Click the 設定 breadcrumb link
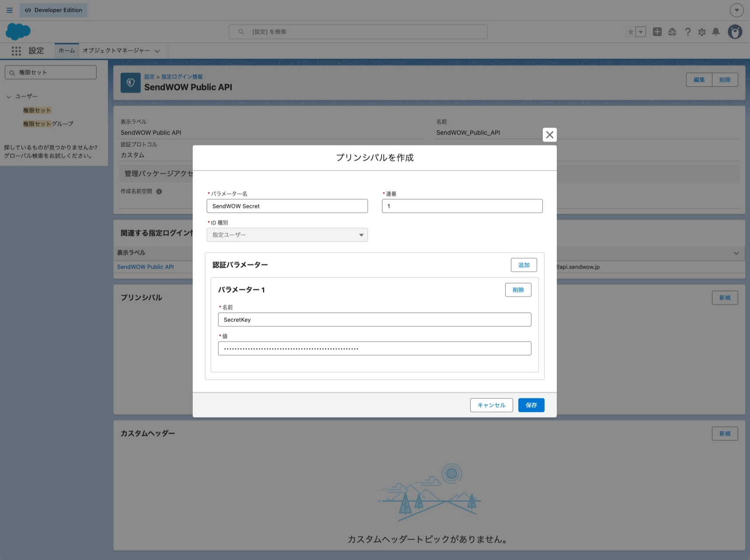The image size is (750, 560). [149, 77]
